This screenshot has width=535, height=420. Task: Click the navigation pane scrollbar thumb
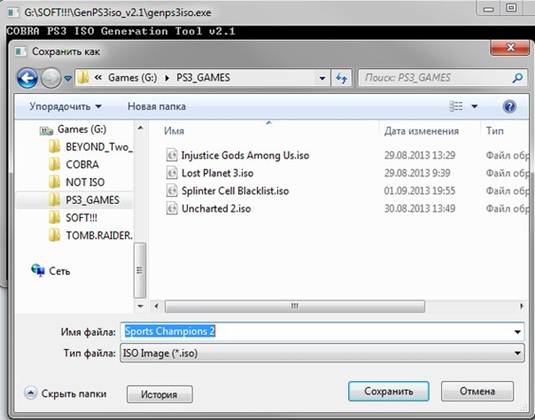tap(140, 270)
